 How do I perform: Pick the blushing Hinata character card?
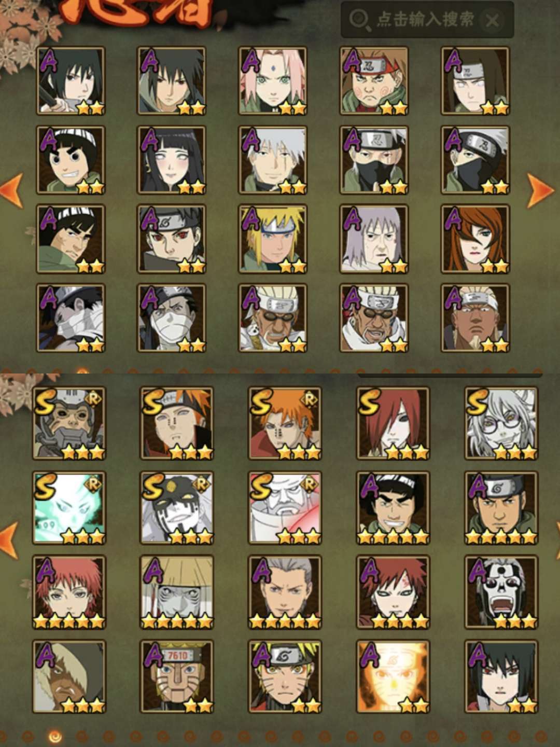point(172,160)
